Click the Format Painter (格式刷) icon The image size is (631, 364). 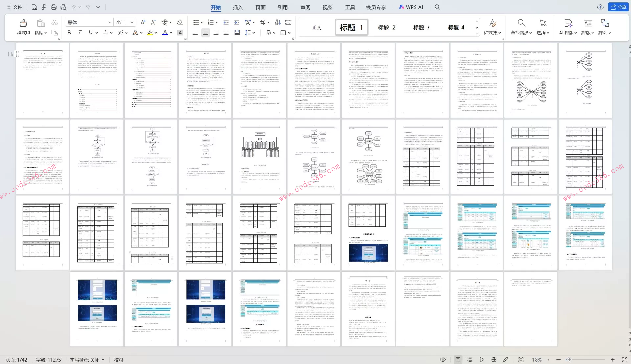pyautogui.click(x=23, y=23)
